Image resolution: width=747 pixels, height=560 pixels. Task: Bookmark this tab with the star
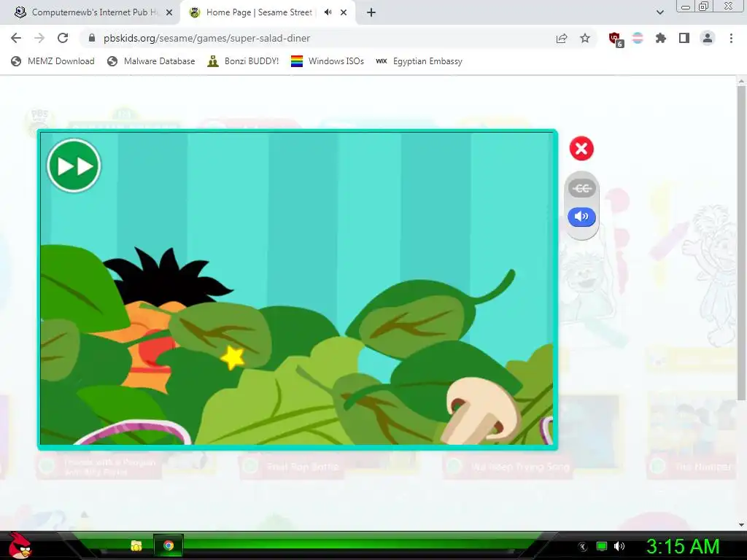[585, 38]
